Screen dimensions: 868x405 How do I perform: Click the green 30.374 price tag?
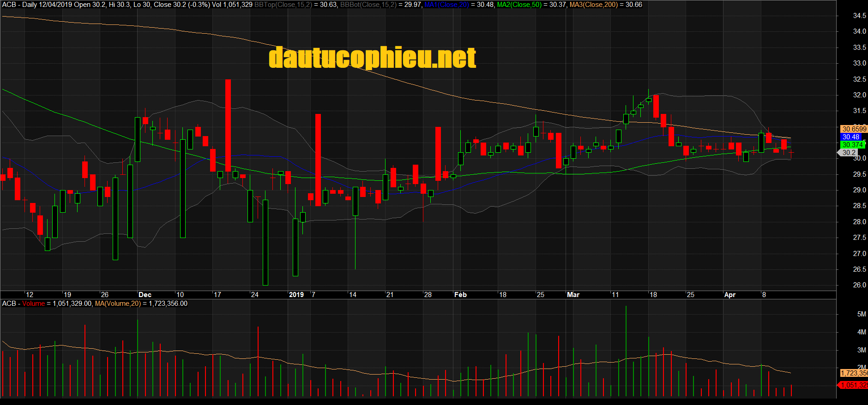[852, 145]
